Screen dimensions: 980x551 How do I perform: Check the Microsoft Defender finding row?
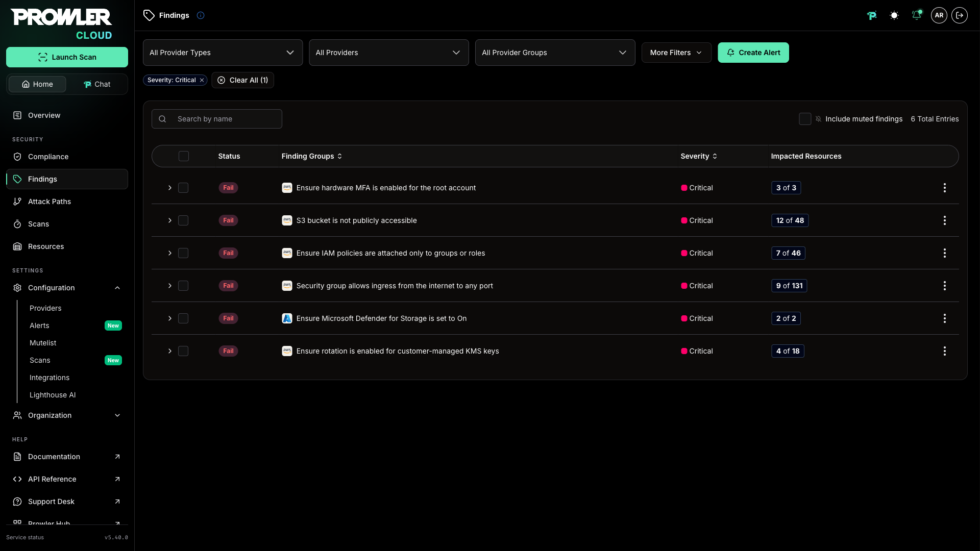[x=183, y=318]
